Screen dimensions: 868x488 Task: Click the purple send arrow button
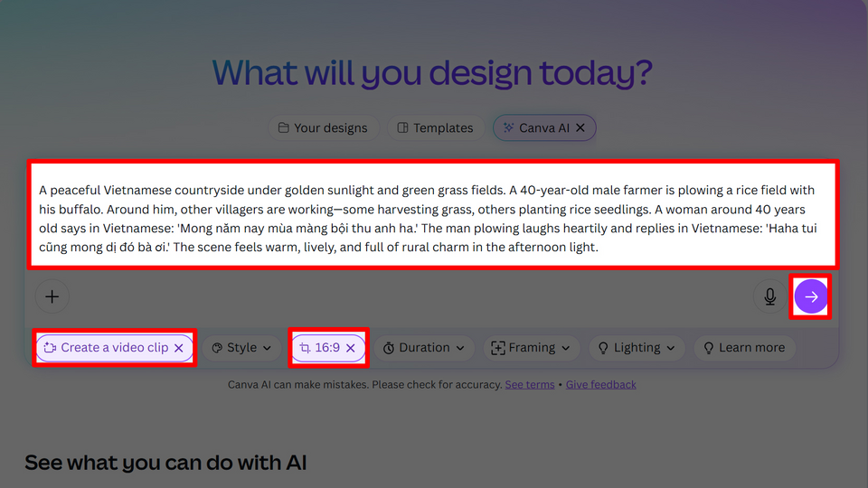click(811, 296)
